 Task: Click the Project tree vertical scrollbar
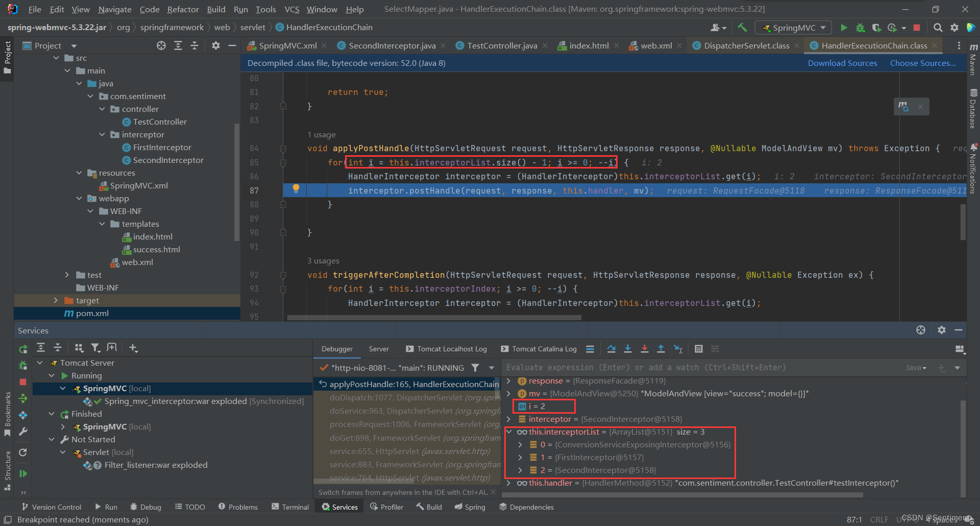click(x=236, y=181)
